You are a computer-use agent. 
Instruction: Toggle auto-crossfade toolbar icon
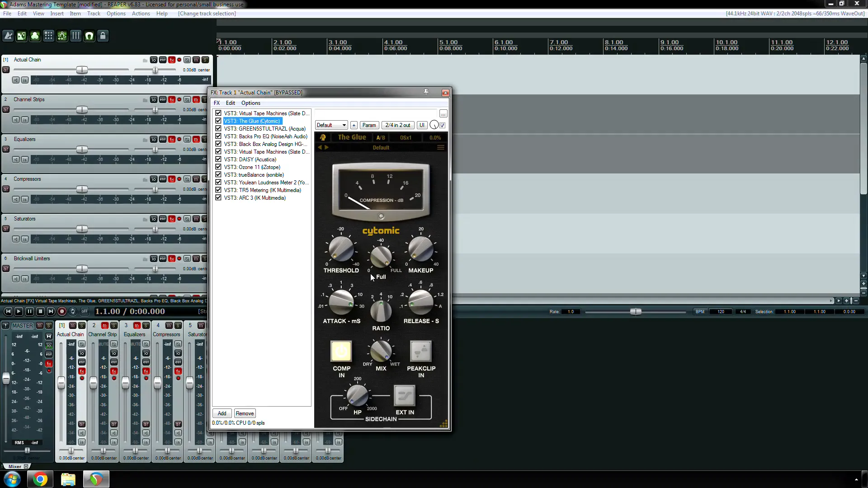click(x=22, y=36)
